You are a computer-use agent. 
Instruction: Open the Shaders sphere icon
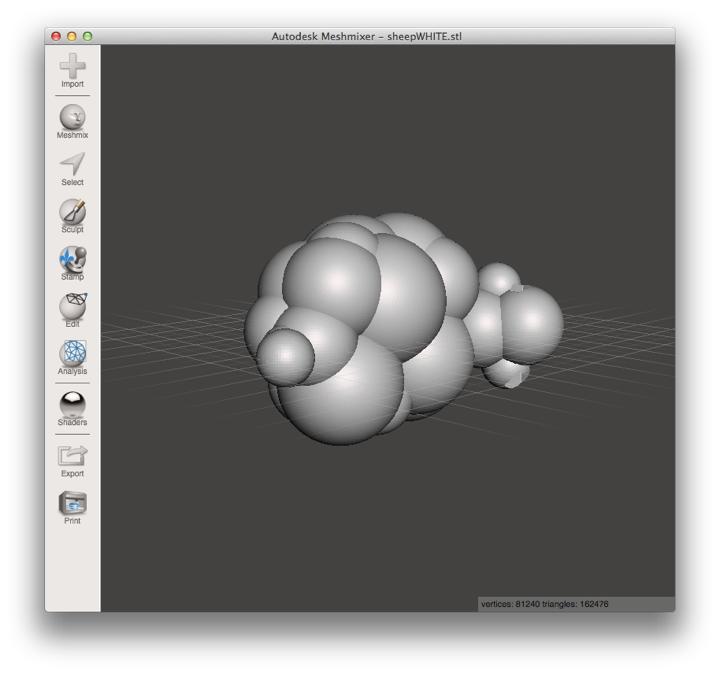72,404
